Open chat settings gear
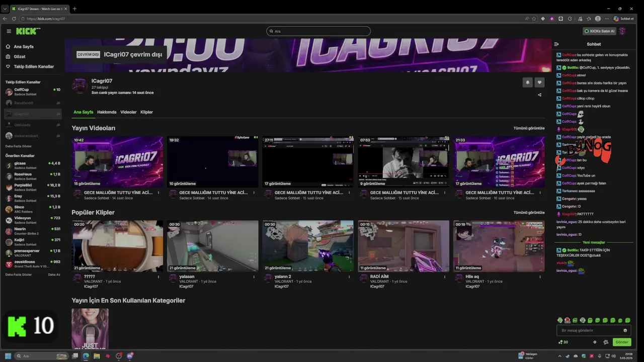 (595, 342)
